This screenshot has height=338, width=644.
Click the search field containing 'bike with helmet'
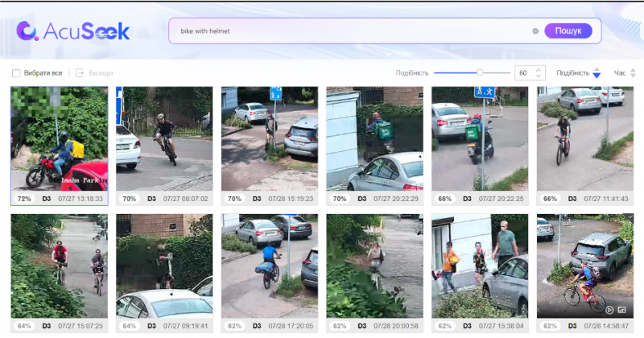(346, 31)
